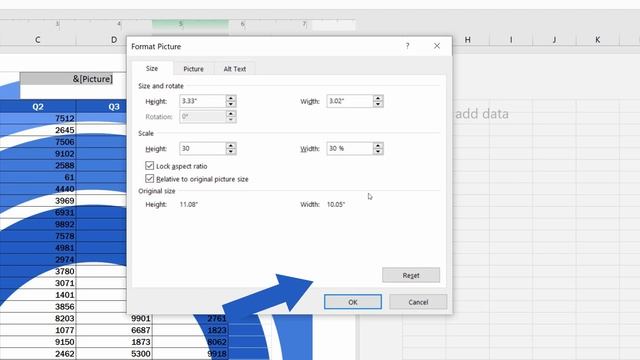The width and height of the screenshot is (640, 360).
Task: Open the Alt Text tab
Action: pos(235,69)
